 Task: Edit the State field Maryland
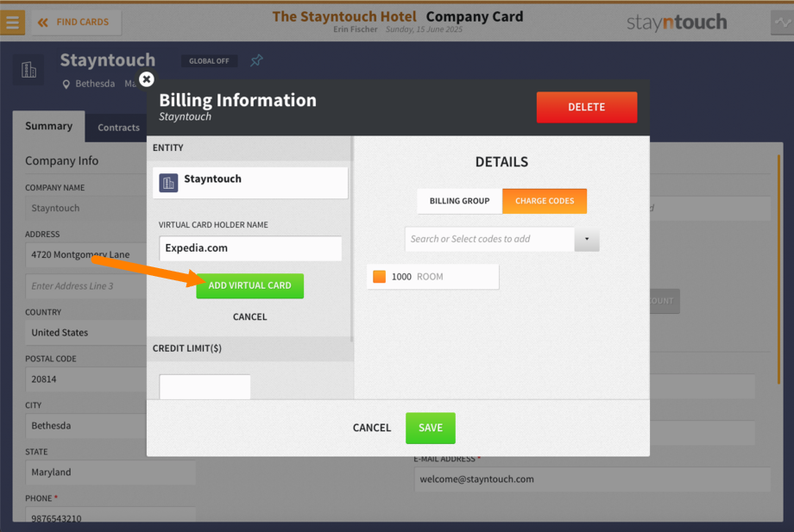coord(110,473)
